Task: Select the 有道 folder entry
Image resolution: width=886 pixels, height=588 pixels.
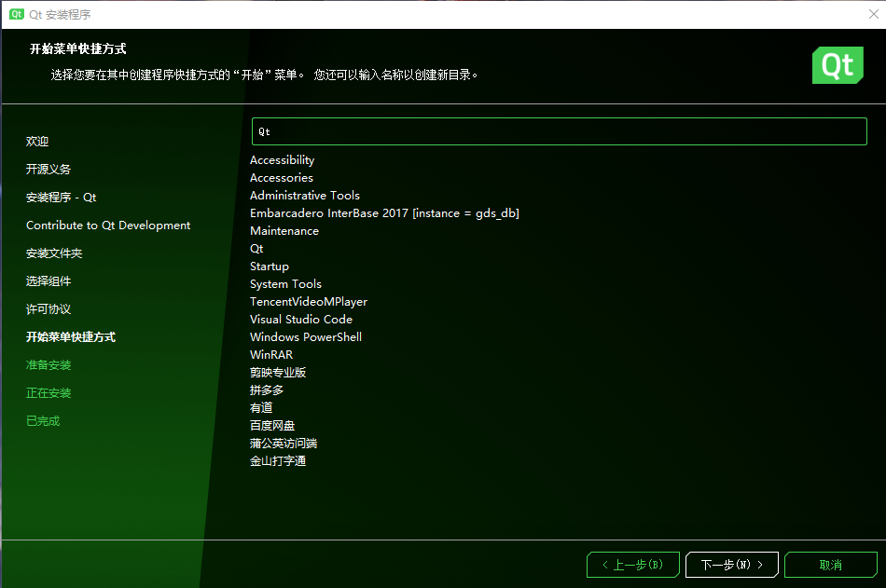Action: pyautogui.click(x=261, y=408)
